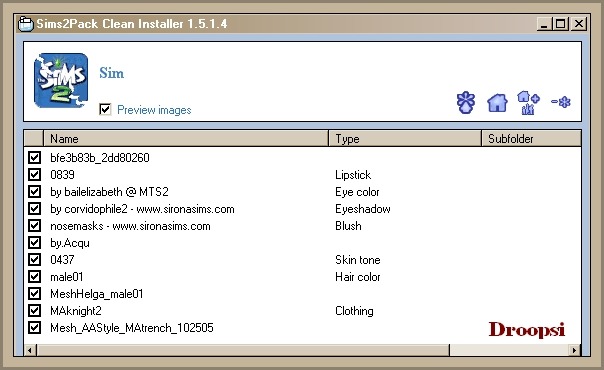The width and height of the screenshot is (604, 370).
Task: Click the app icon in title bar
Action: [x=26, y=24]
